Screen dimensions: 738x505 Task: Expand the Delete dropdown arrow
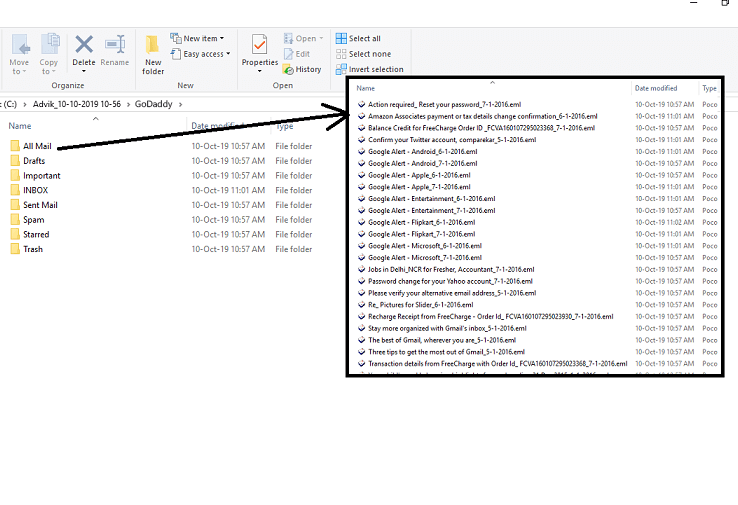[84, 71]
